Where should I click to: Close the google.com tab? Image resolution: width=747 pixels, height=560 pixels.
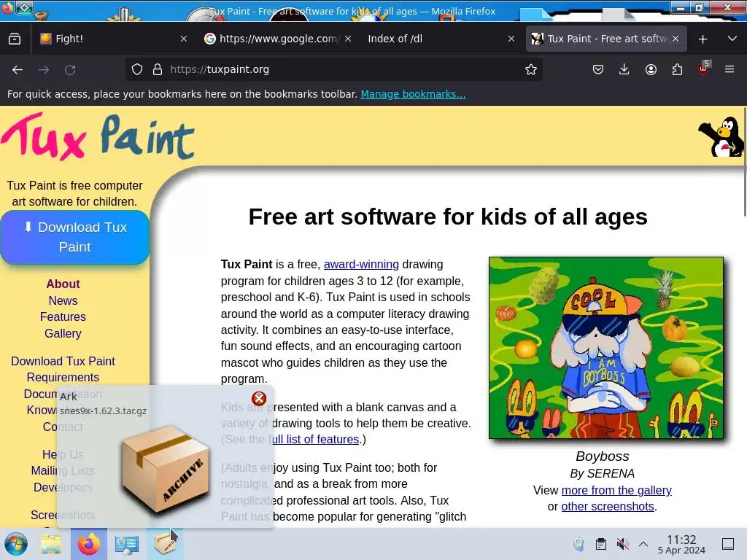(348, 39)
